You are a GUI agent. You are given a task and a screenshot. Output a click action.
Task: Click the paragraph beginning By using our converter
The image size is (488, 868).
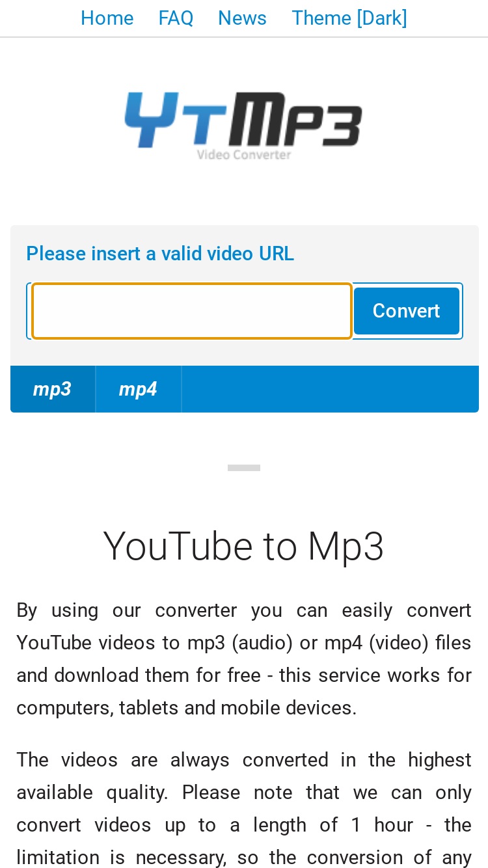244,659
